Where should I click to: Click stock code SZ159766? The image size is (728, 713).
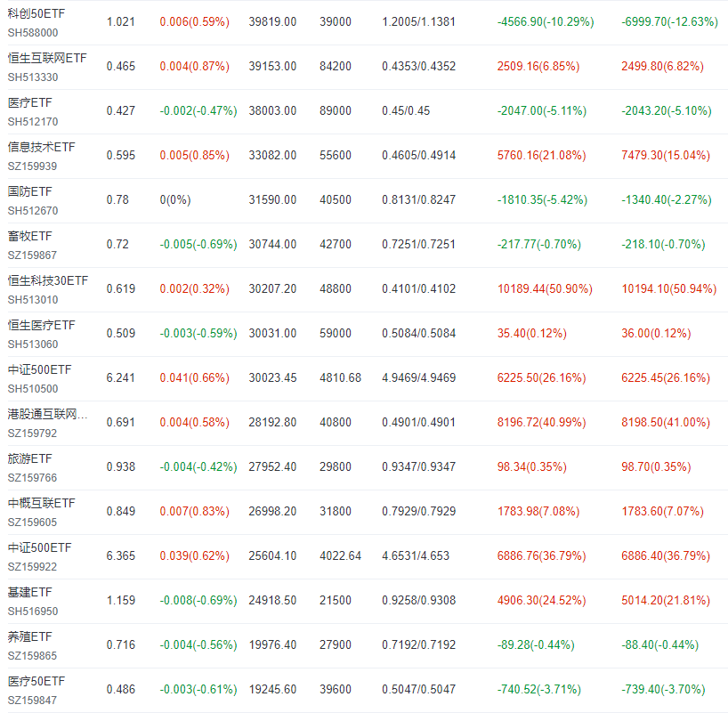pyautogui.click(x=33, y=478)
